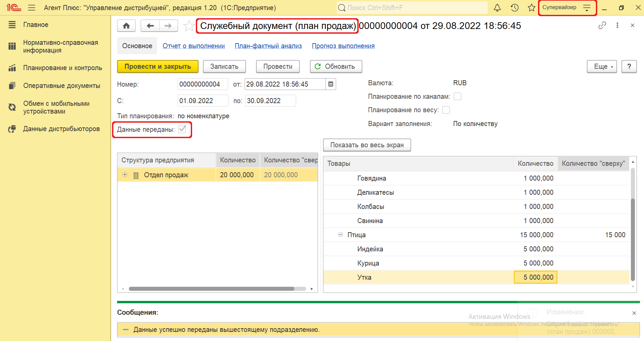This screenshot has height=341, width=644.
Task: Open main menu hamburger icon in title bar
Action: [x=32, y=8]
